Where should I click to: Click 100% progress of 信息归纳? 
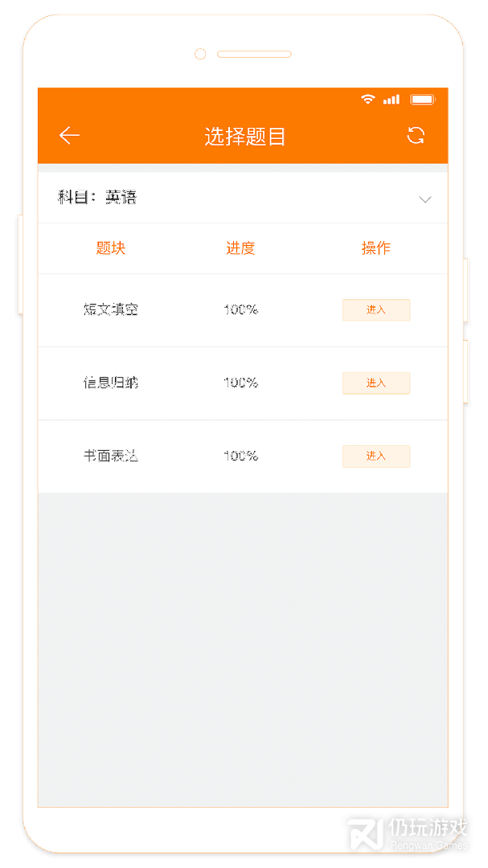coord(240,383)
